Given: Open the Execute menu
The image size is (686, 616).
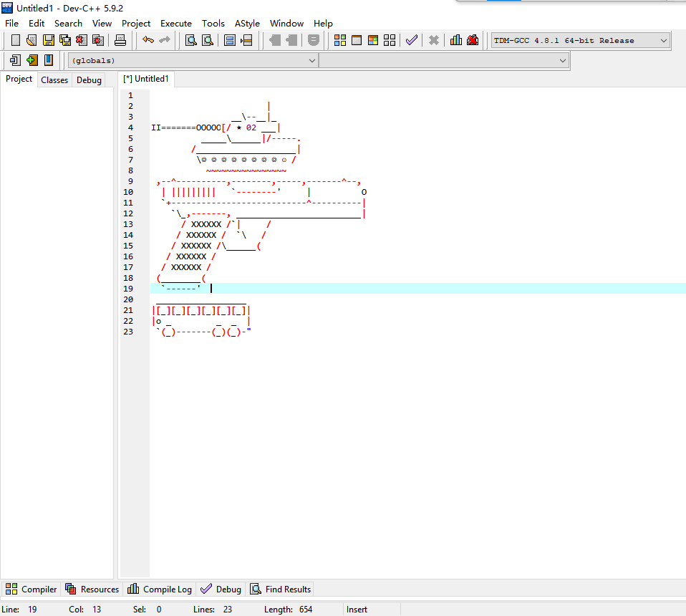Looking at the screenshot, I should point(176,24).
